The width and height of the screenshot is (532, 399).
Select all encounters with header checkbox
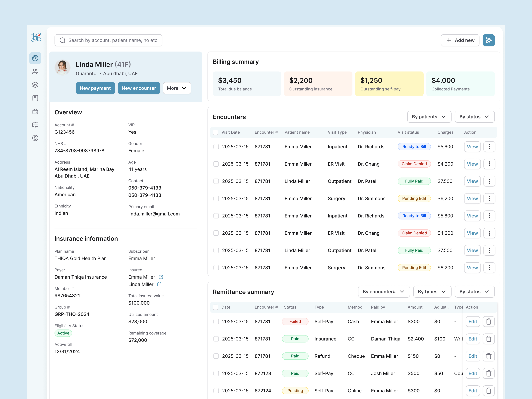[x=215, y=132]
